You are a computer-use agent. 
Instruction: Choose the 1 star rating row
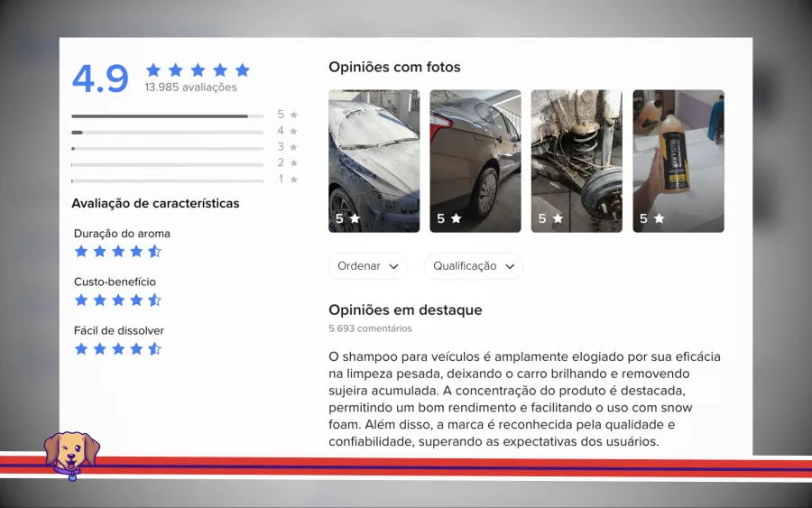pyautogui.click(x=167, y=180)
